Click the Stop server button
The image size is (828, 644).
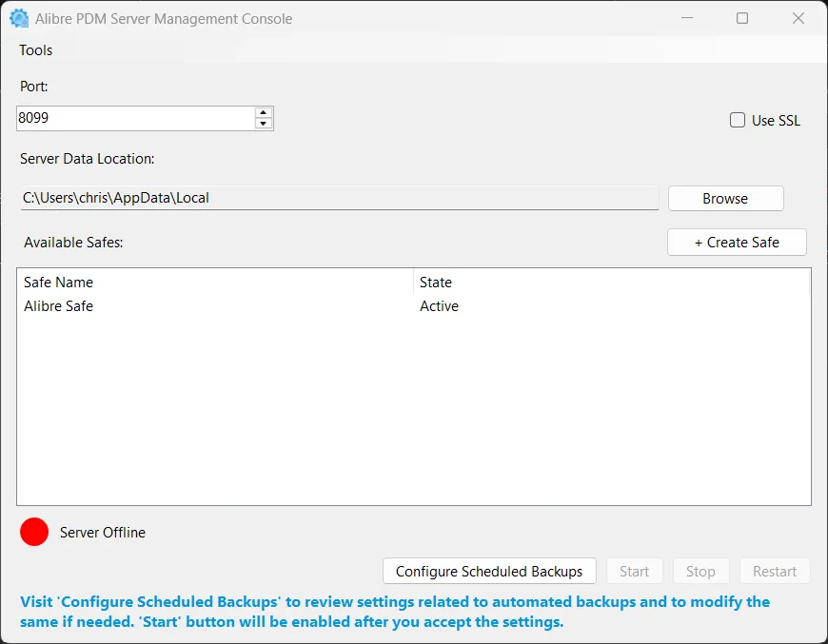[x=700, y=571]
